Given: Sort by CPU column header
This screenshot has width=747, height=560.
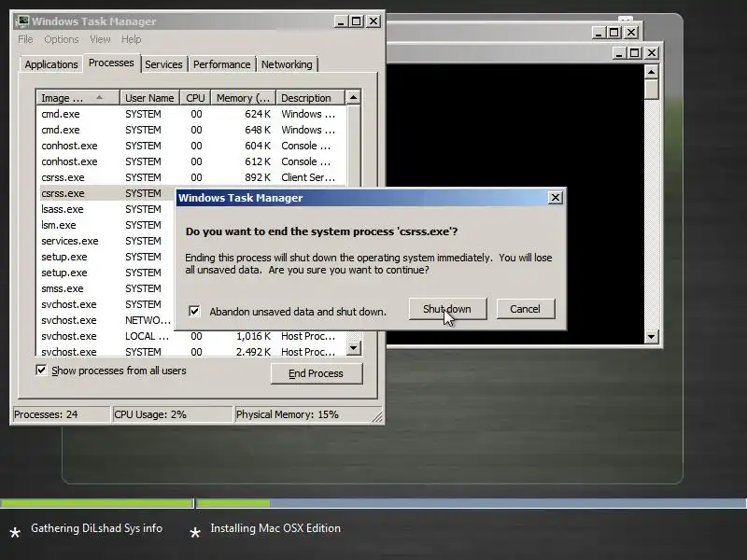Looking at the screenshot, I should (195, 98).
